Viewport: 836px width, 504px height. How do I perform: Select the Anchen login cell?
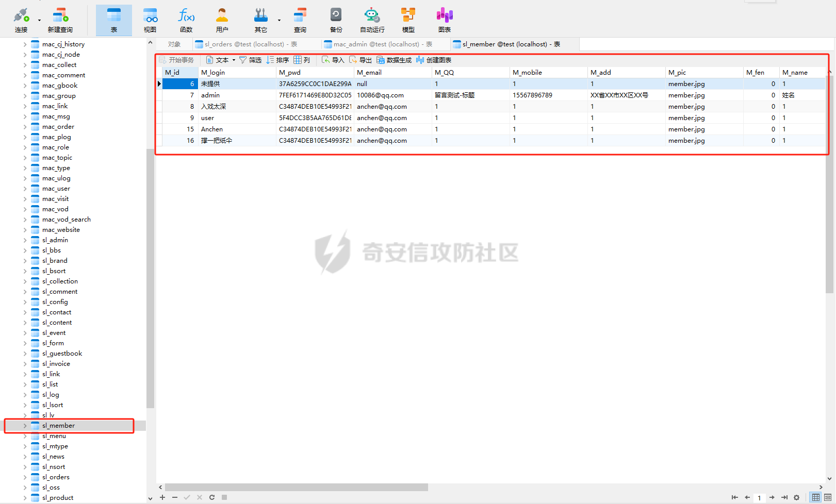coord(237,129)
